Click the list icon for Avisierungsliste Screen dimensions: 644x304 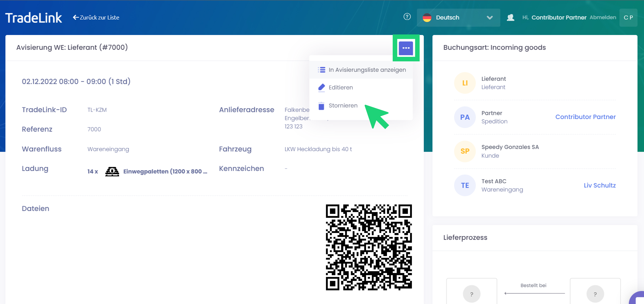[322, 70]
